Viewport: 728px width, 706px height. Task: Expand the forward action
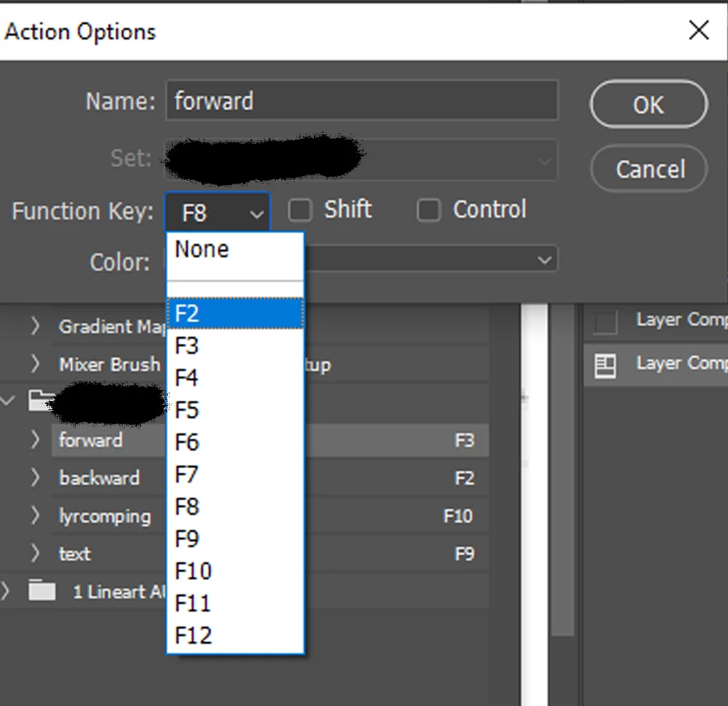pos(35,439)
